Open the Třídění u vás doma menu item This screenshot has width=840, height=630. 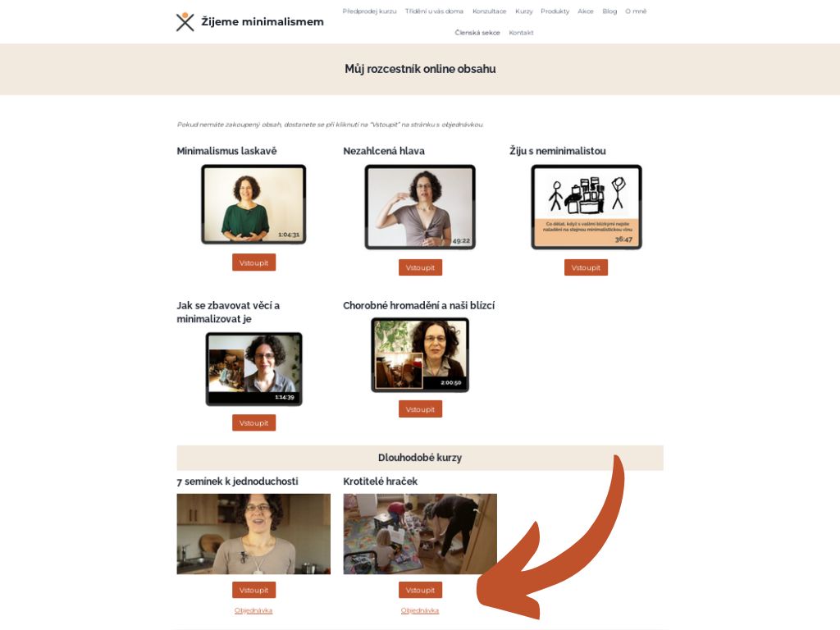tap(434, 11)
